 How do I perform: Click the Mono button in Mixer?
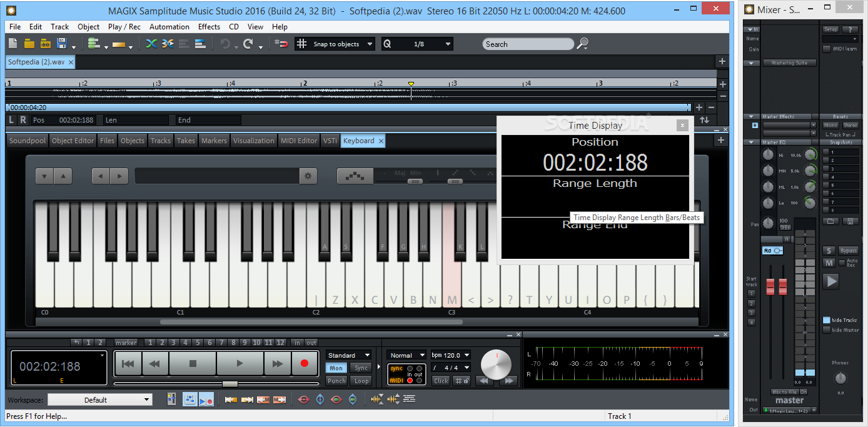830,125
